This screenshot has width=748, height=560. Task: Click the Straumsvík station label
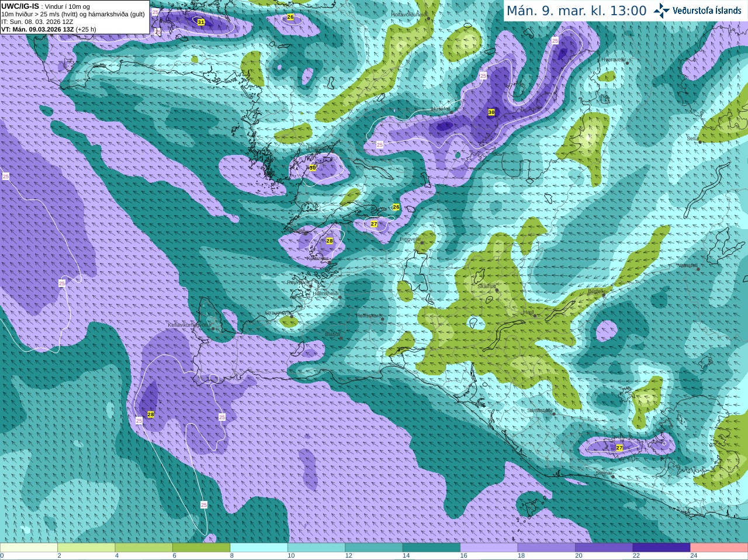pyautogui.click(x=277, y=313)
